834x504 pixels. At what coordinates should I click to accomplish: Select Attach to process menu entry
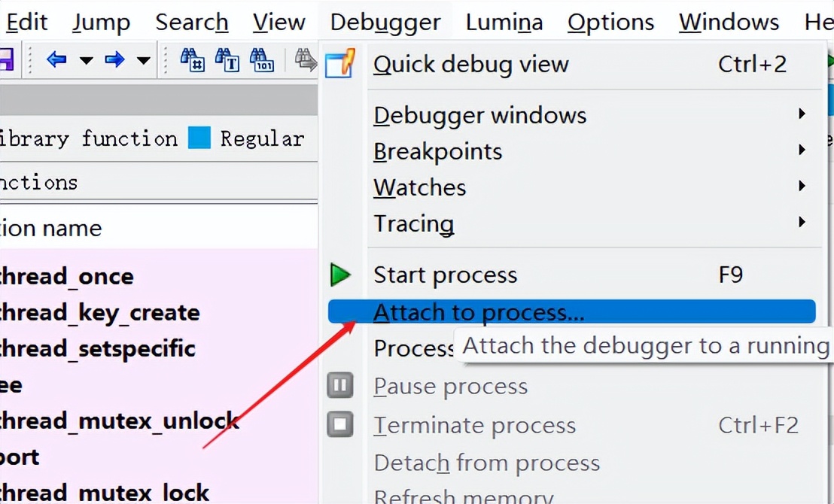(479, 311)
